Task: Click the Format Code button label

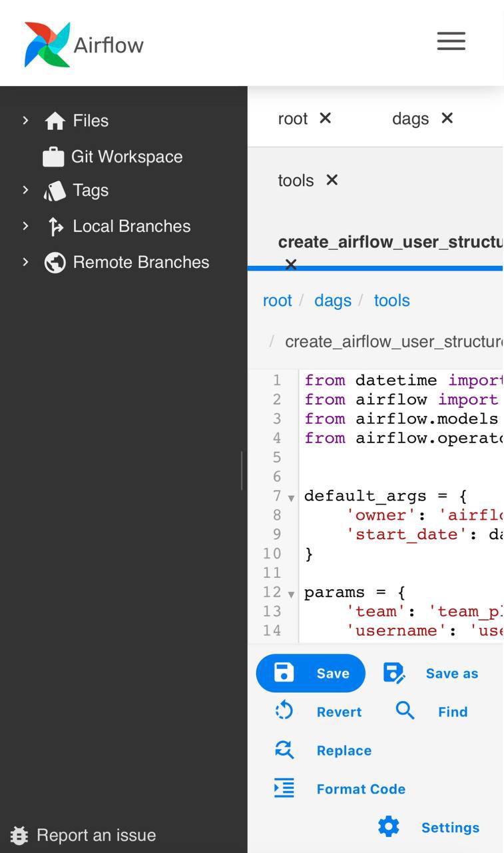Action: 361,789
